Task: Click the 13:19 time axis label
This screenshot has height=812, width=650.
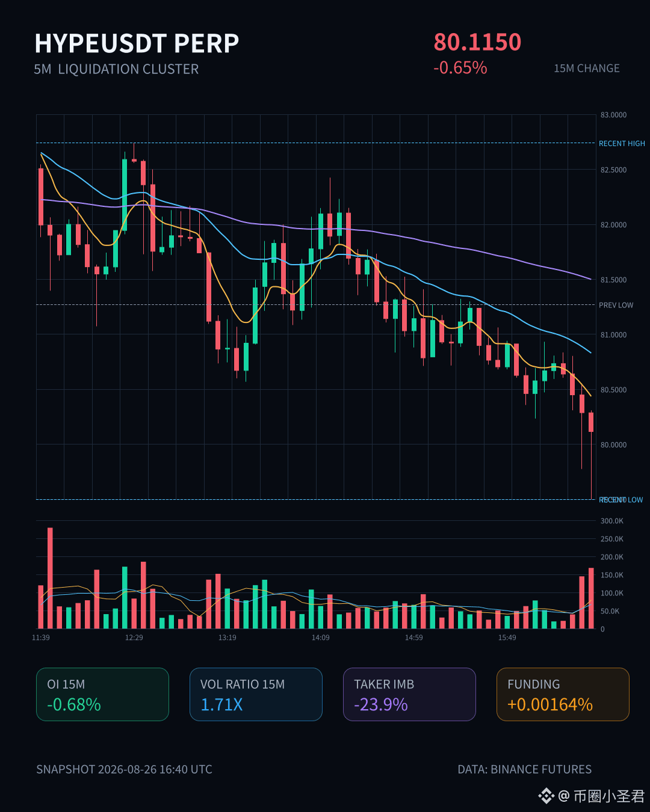Action: (x=227, y=638)
